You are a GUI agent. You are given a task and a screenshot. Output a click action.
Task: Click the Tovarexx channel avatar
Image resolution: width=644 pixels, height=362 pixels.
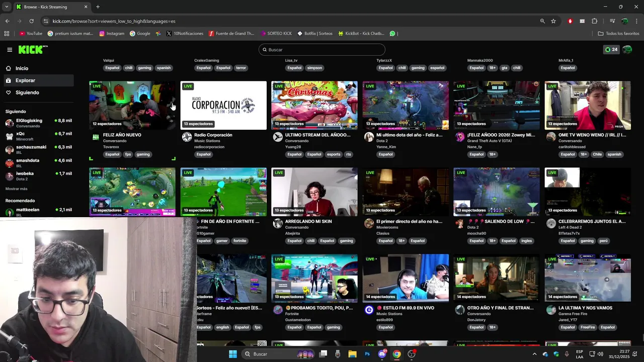tap(96, 137)
